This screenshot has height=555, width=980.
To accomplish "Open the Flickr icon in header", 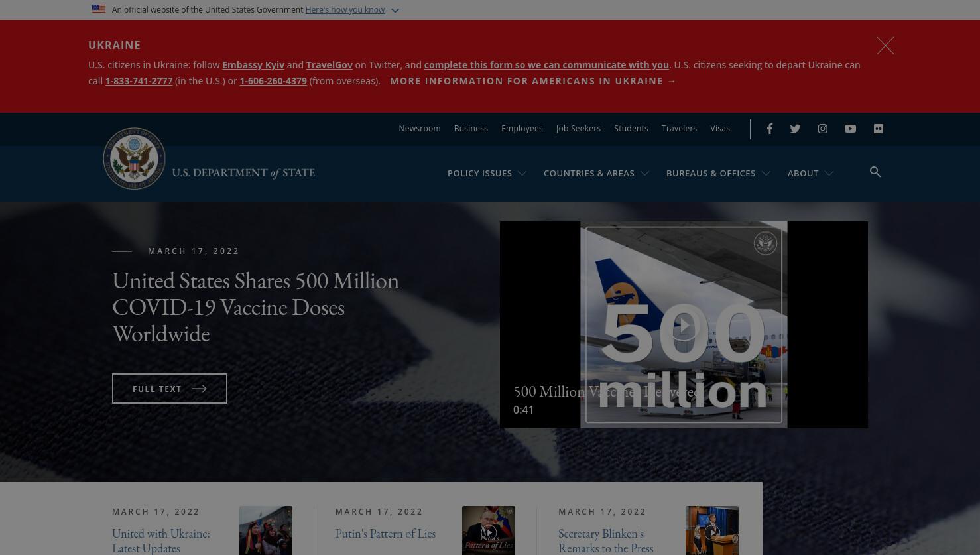I will 879,129.
